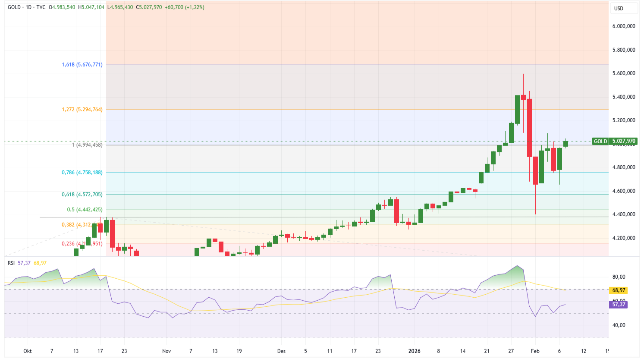
Task: Click the TVC exchange label
Action: (41, 7)
